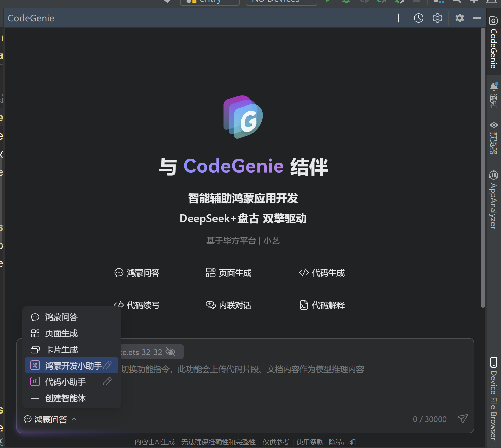Click the 代码生成 shortcut
Image resolution: width=501 pixels, height=448 pixels.
[322, 273]
